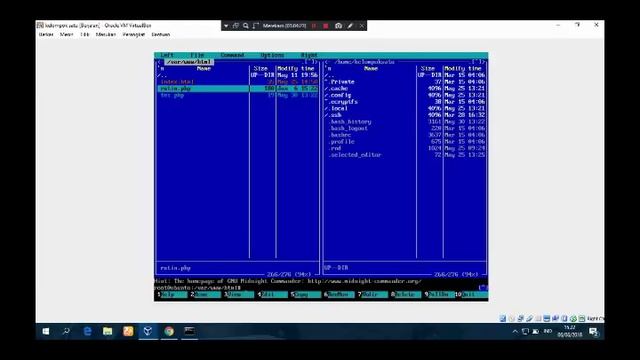Open File Explorer from the taskbar
The width and height of the screenshot is (640, 360).
[108, 331]
